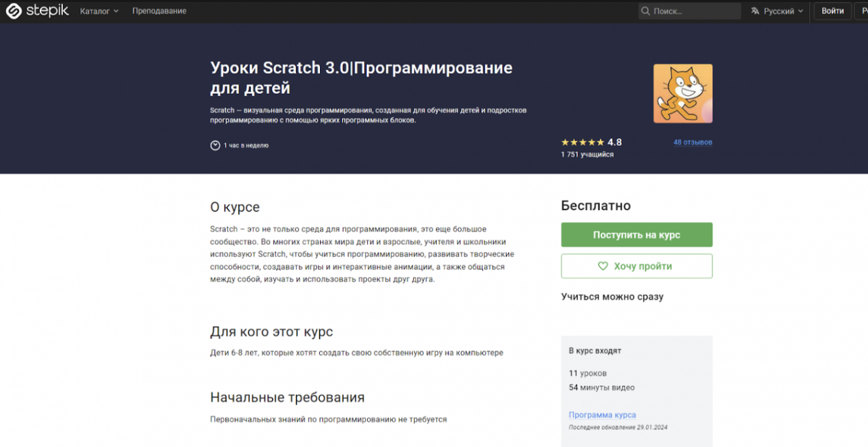Click the Войти button
The height and width of the screenshot is (447, 868).
[x=833, y=11]
